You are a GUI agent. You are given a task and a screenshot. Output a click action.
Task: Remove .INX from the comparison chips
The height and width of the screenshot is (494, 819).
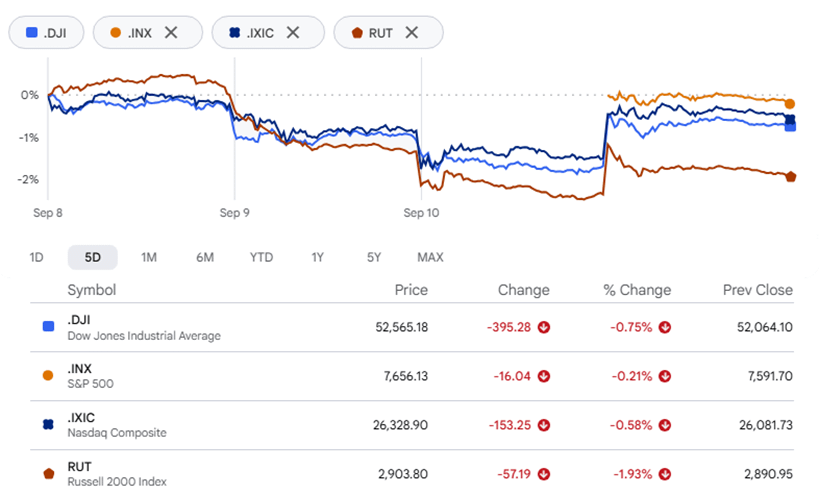point(171,33)
